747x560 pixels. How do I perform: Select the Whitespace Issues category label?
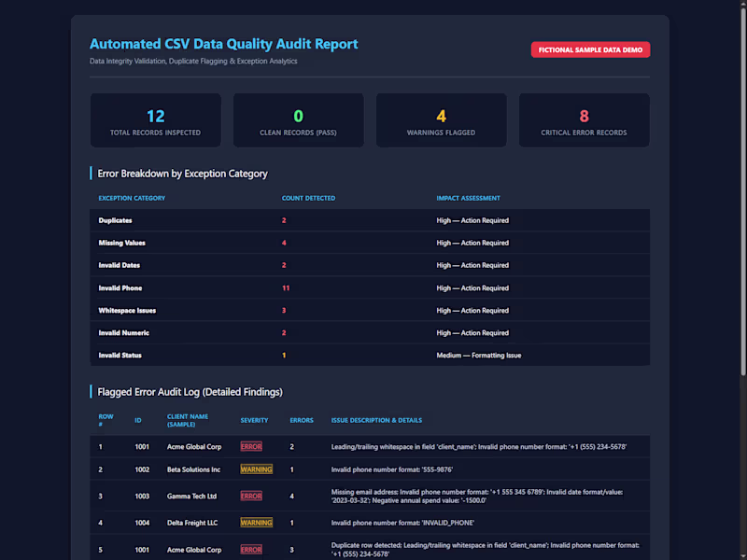pos(127,311)
